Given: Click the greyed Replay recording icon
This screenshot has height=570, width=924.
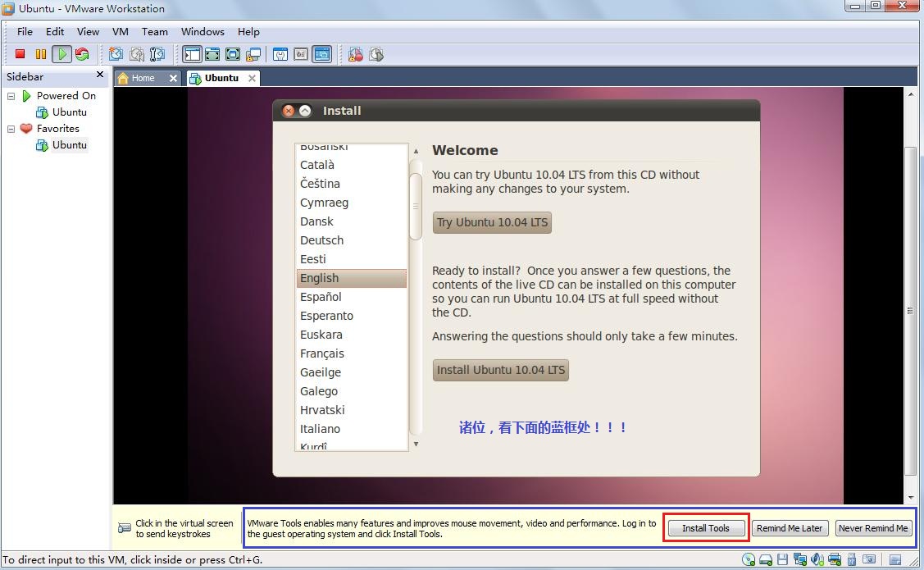Looking at the screenshot, I should pyautogui.click(x=376, y=54).
